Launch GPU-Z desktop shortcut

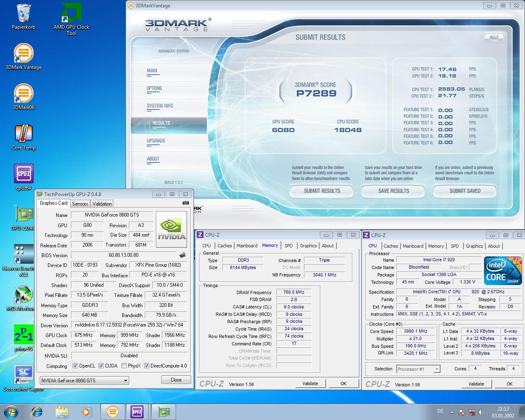23,218
